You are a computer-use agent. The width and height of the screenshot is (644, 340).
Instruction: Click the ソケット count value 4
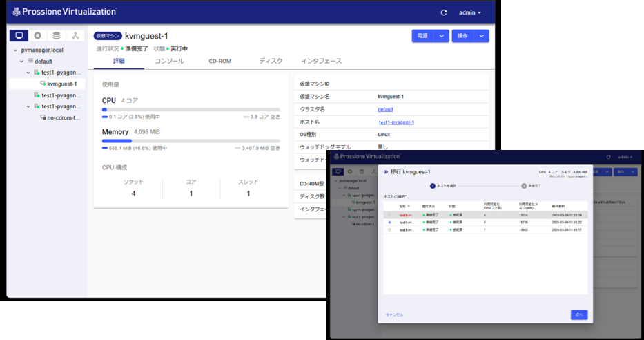point(133,193)
